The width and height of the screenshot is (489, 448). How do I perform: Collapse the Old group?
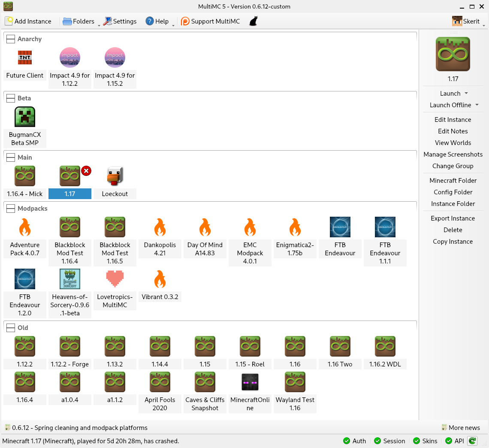(11, 328)
